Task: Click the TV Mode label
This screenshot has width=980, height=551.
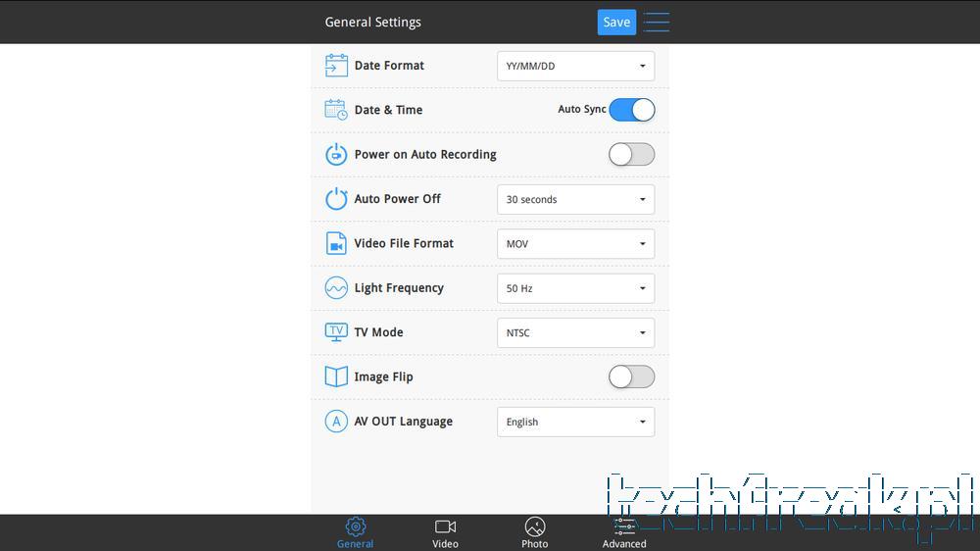Action: (378, 332)
